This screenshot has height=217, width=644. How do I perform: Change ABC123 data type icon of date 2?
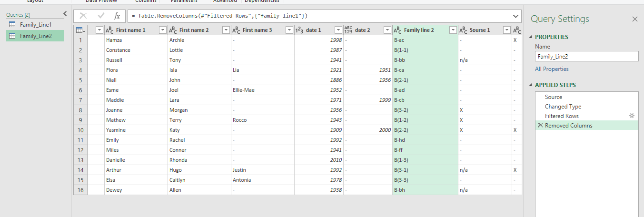(348, 30)
